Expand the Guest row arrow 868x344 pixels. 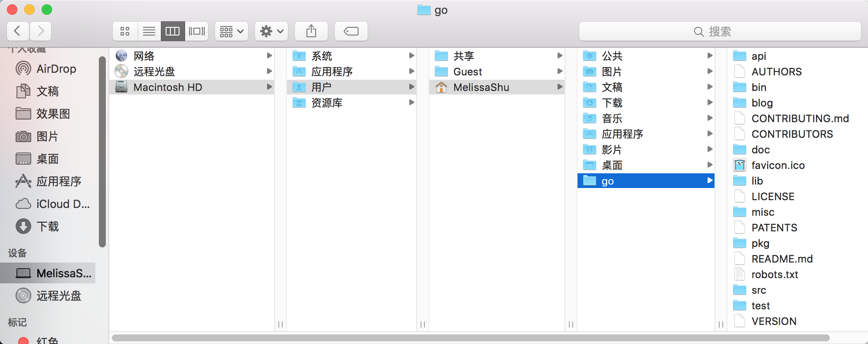pyautogui.click(x=560, y=71)
